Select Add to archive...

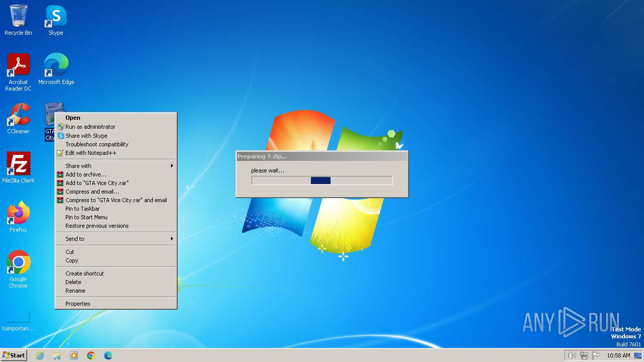[116, 174]
